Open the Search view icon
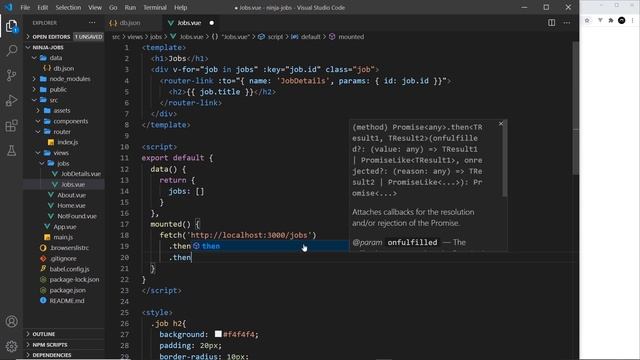Screen dimensions: 640x360 point(11,51)
